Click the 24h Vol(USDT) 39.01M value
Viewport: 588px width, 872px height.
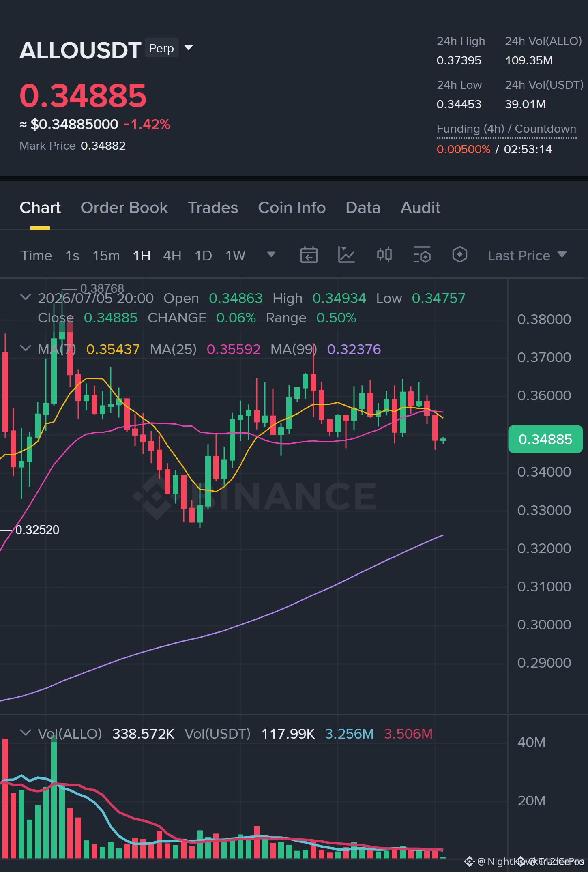[525, 105]
